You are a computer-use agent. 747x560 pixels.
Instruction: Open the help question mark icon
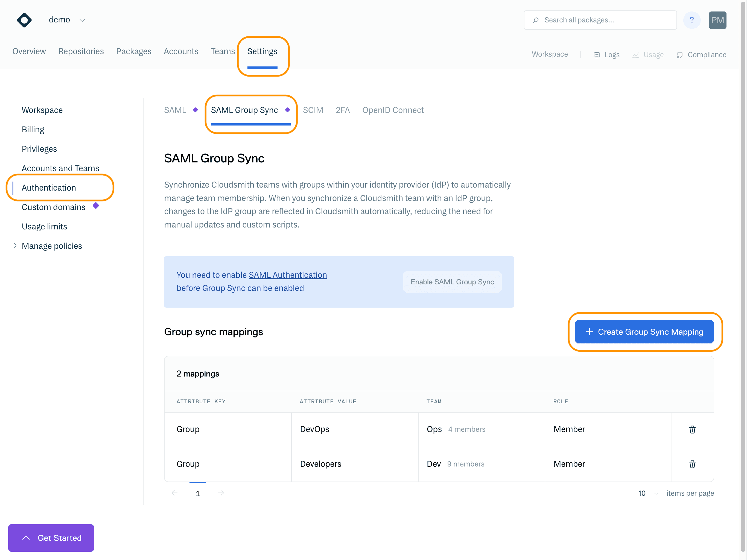coord(691,20)
